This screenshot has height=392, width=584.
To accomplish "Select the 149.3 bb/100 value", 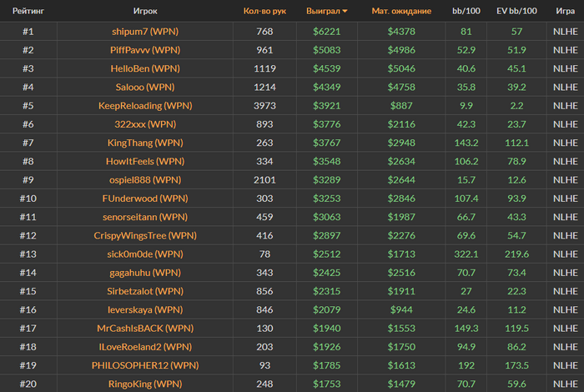I will point(466,329).
